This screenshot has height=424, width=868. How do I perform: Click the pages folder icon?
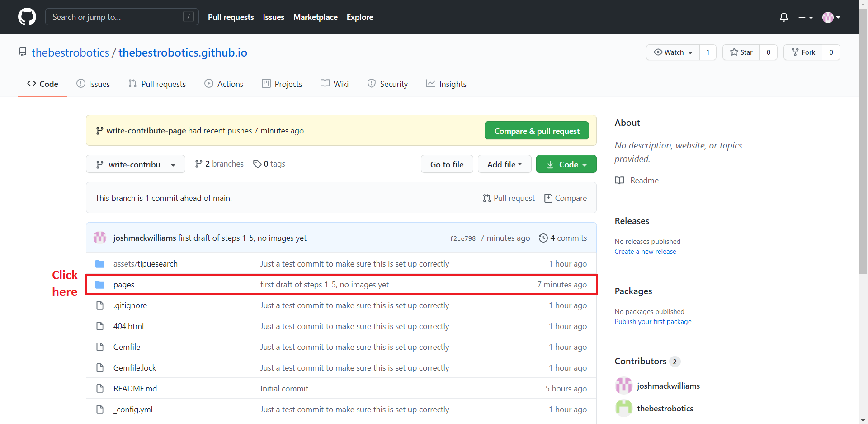click(x=100, y=285)
